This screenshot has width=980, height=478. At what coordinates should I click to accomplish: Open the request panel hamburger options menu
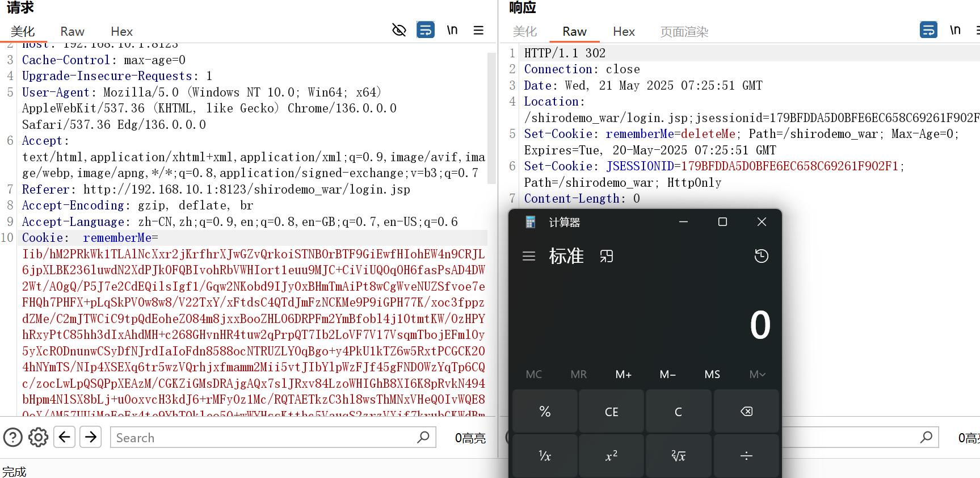click(x=478, y=30)
